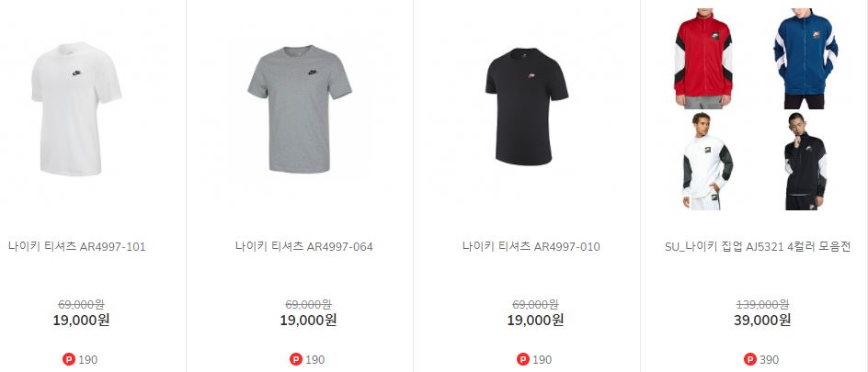Select the black zip-up jacket photo
The image size is (868, 372).
(804, 162)
